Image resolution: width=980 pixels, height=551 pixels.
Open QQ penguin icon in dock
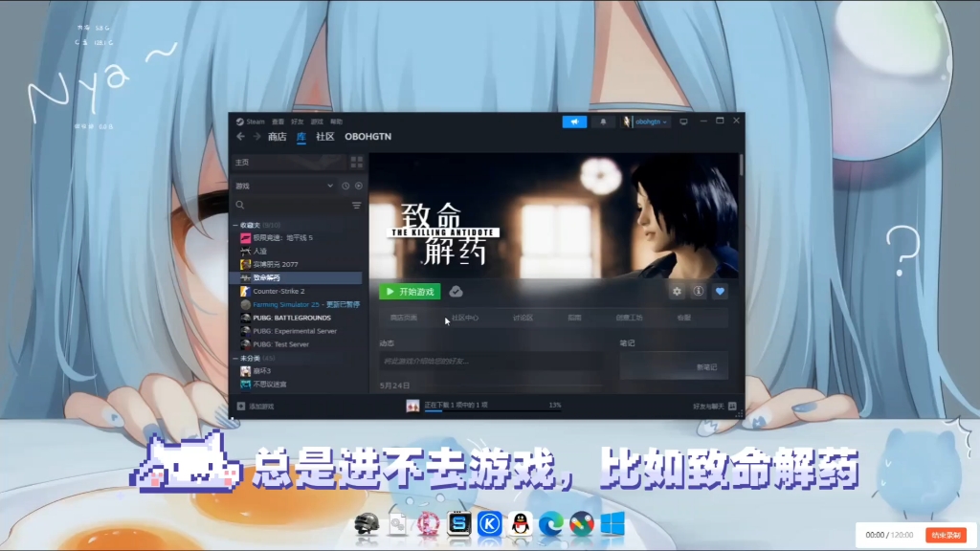pos(520,524)
